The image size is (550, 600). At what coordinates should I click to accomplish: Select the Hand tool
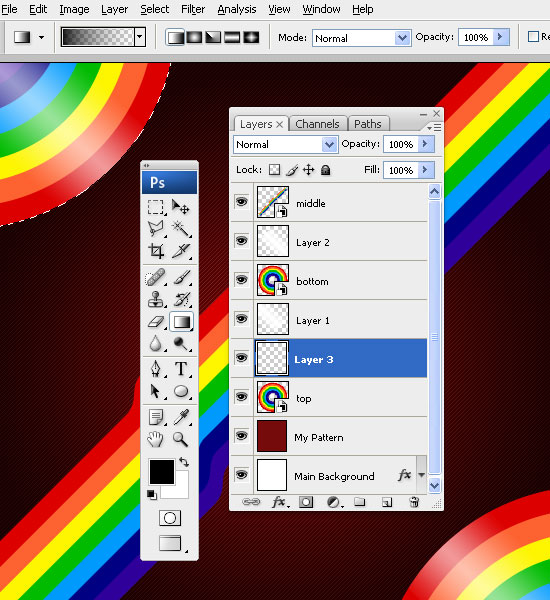pos(155,439)
